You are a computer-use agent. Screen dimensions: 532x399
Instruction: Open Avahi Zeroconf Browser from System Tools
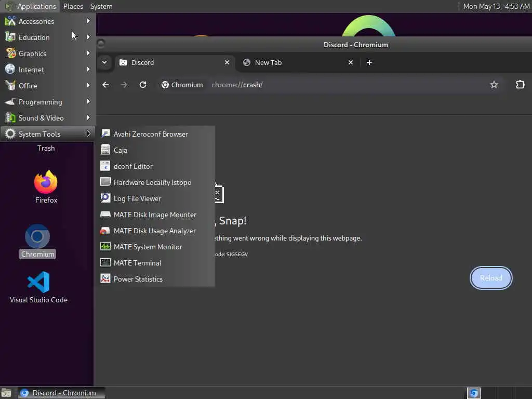[155, 134]
